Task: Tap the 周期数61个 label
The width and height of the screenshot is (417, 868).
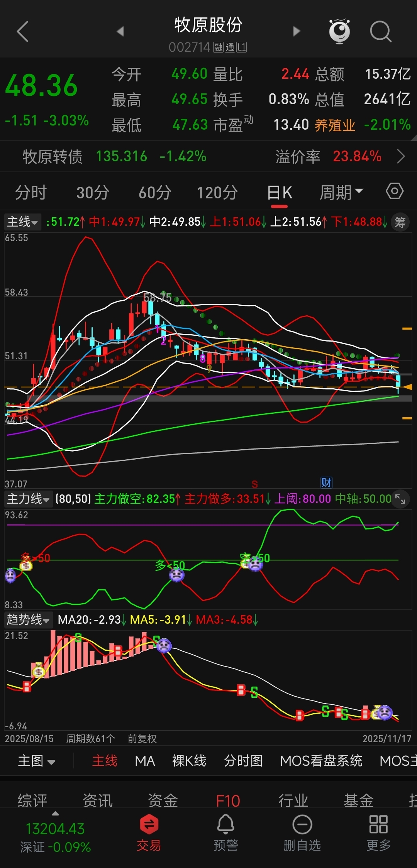Action: click(x=91, y=738)
